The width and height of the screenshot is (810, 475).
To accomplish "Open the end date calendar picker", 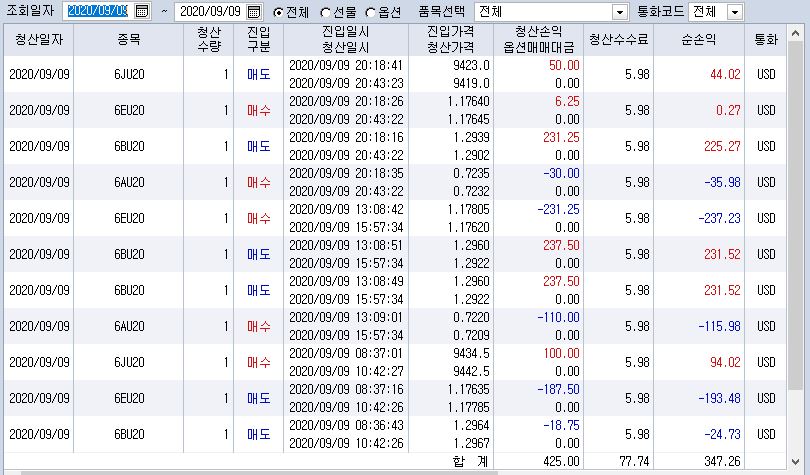I will [254, 11].
